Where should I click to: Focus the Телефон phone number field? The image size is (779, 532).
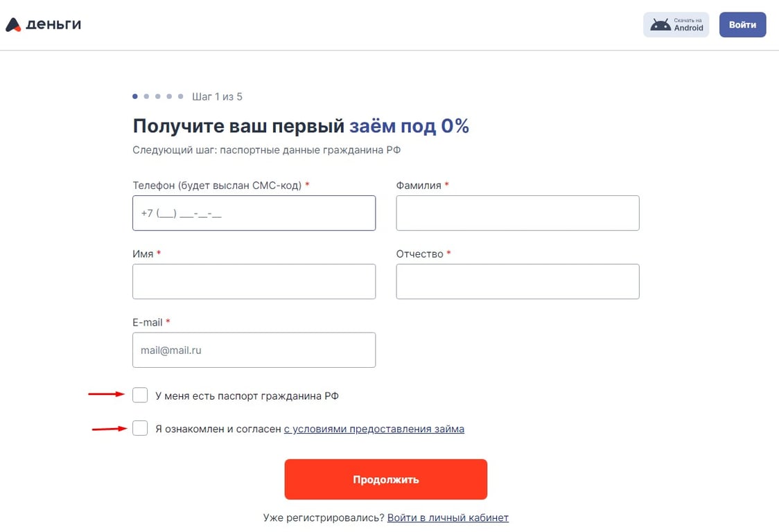(x=254, y=213)
